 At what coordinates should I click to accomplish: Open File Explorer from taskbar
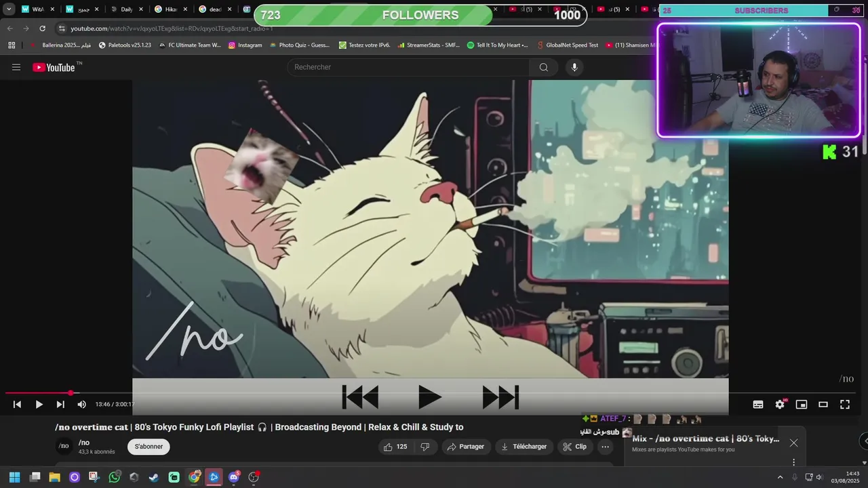54,477
